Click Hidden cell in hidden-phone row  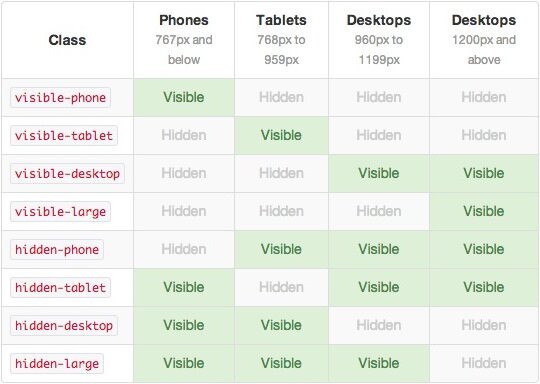184,249
